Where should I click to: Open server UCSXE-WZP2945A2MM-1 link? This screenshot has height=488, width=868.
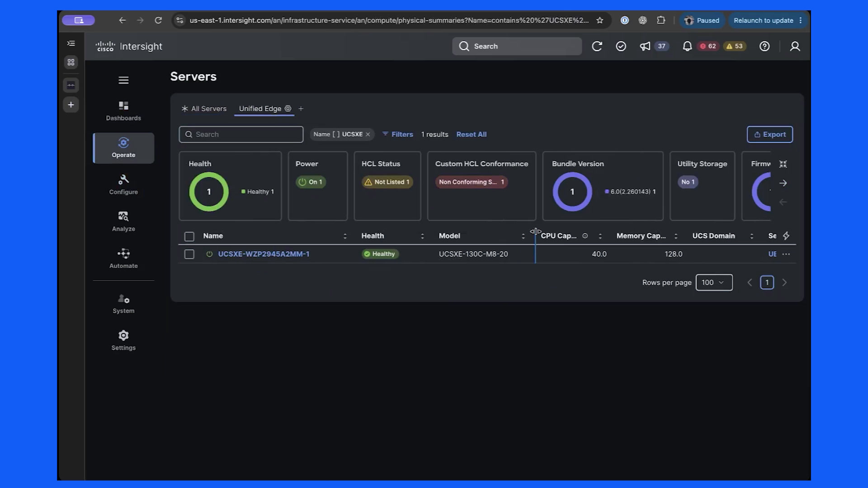(x=264, y=254)
